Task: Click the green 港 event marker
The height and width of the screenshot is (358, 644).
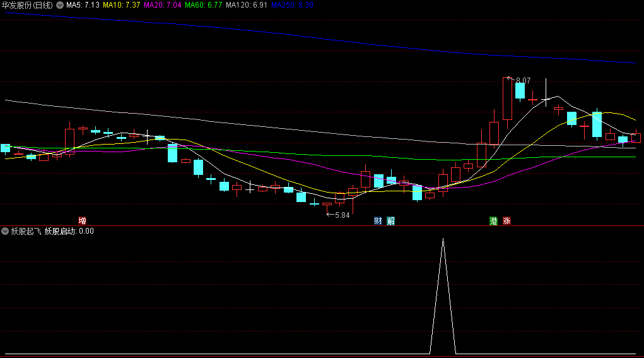Action: 494,221
